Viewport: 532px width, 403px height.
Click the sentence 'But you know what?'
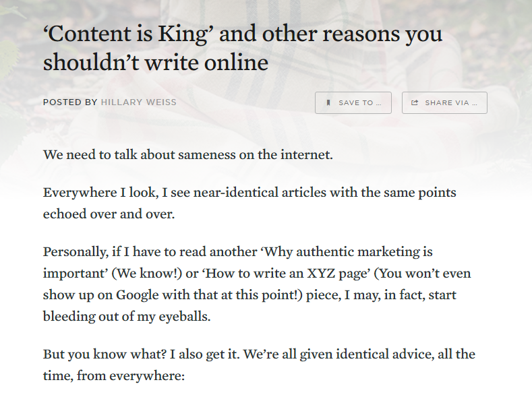[105, 354]
